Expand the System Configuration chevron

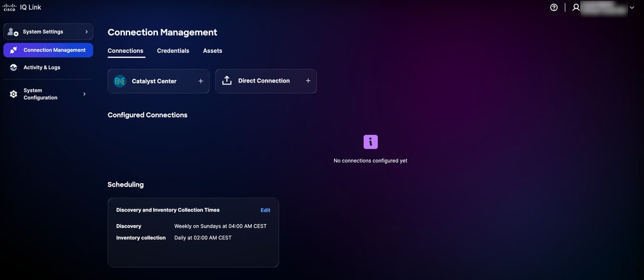click(84, 94)
